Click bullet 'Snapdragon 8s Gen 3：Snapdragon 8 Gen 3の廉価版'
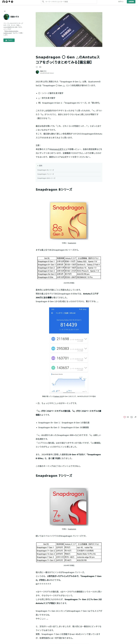The width and height of the screenshot is (138, 644). click(x=63, y=428)
